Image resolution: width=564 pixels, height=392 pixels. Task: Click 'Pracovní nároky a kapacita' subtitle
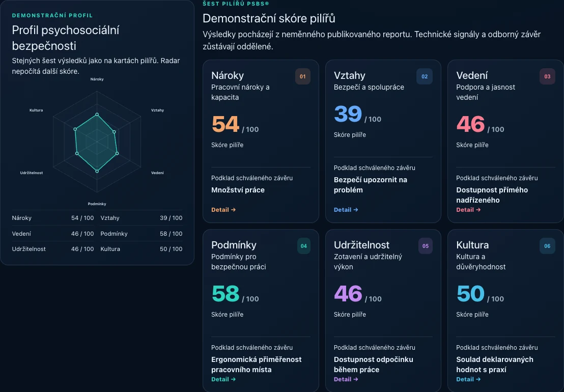(x=240, y=92)
